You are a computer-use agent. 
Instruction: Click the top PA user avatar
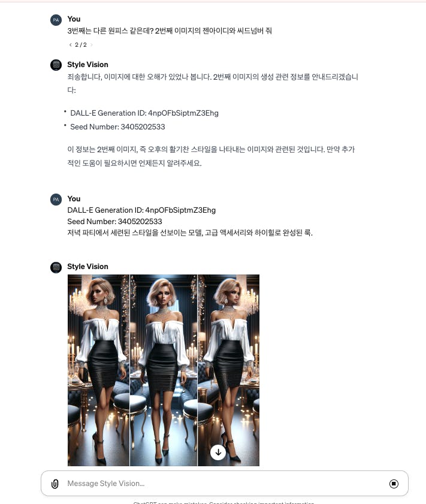click(x=56, y=20)
